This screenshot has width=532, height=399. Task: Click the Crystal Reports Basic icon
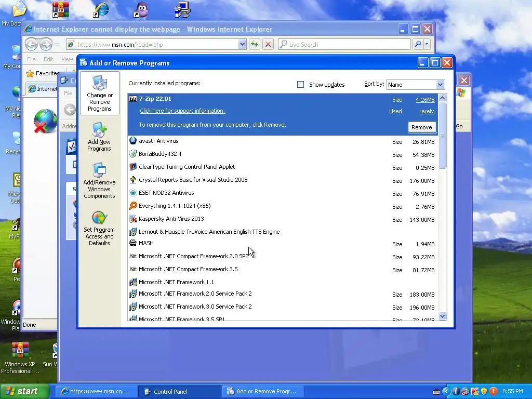coord(133,180)
